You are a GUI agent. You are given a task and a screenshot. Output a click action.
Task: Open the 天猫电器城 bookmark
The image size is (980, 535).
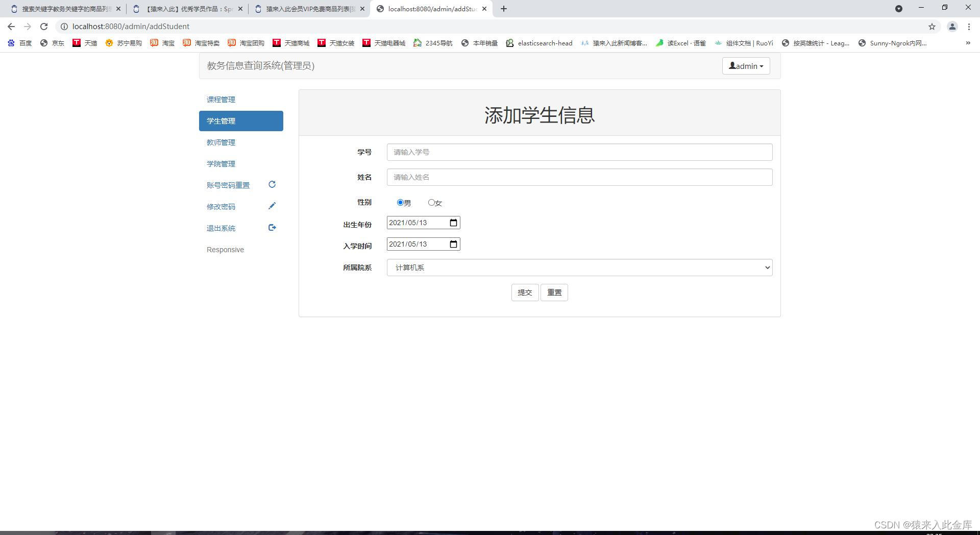coord(384,43)
